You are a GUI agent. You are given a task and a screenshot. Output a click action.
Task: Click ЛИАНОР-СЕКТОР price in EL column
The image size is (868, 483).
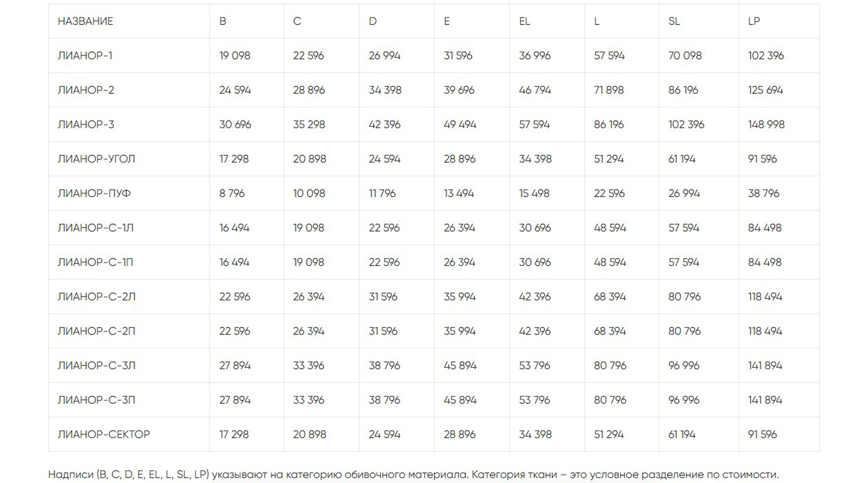[535, 434]
